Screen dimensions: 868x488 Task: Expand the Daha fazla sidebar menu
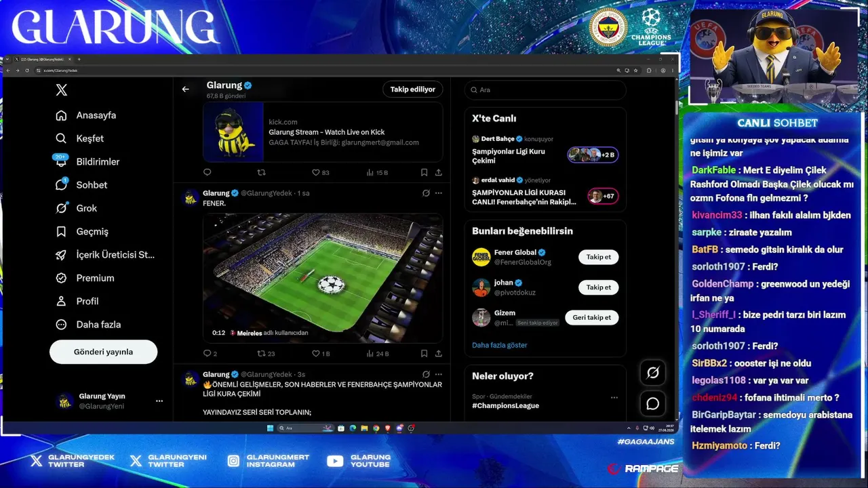(x=88, y=325)
